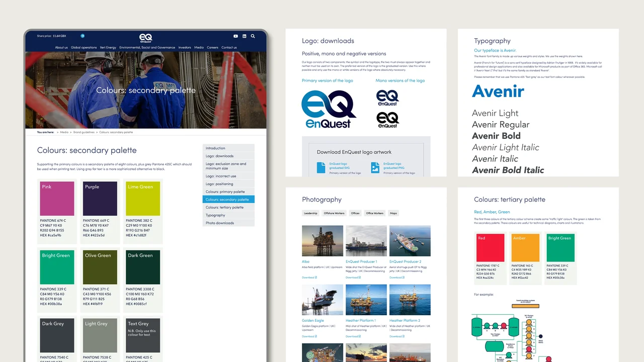This screenshot has width=644, height=362.
Task: Click the arrow icon beside the share price
Action: [83, 36]
